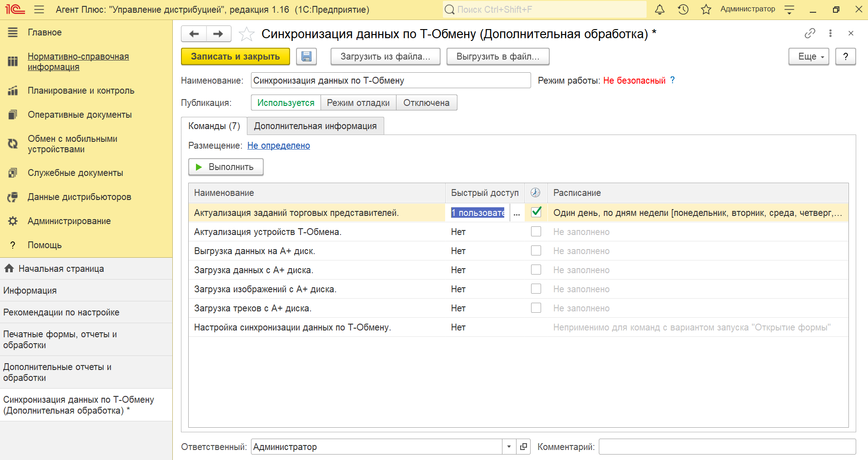Enable schedule for Выгрузка данных на А+ диск

(536, 250)
